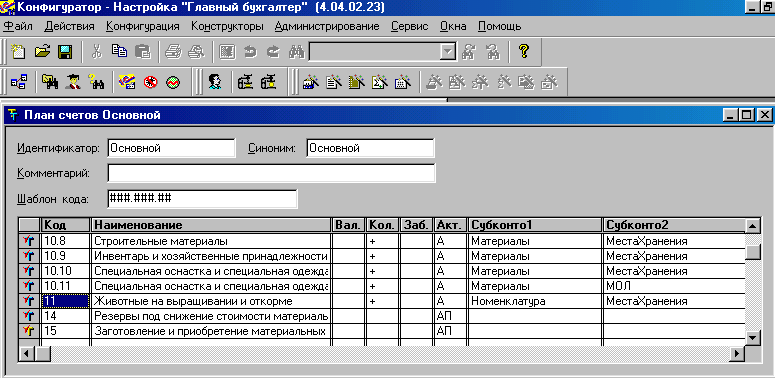
Task: Click the grid constructor wand icon
Action: (403, 82)
